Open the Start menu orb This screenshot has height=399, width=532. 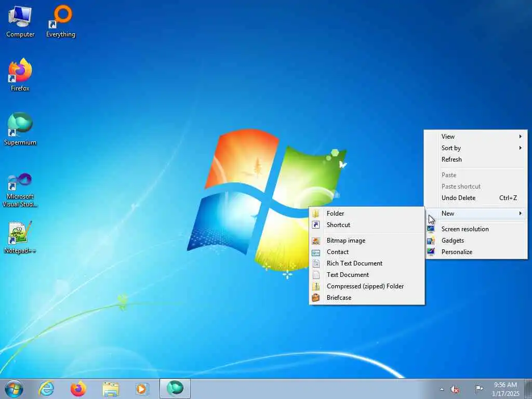pyautogui.click(x=14, y=389)
